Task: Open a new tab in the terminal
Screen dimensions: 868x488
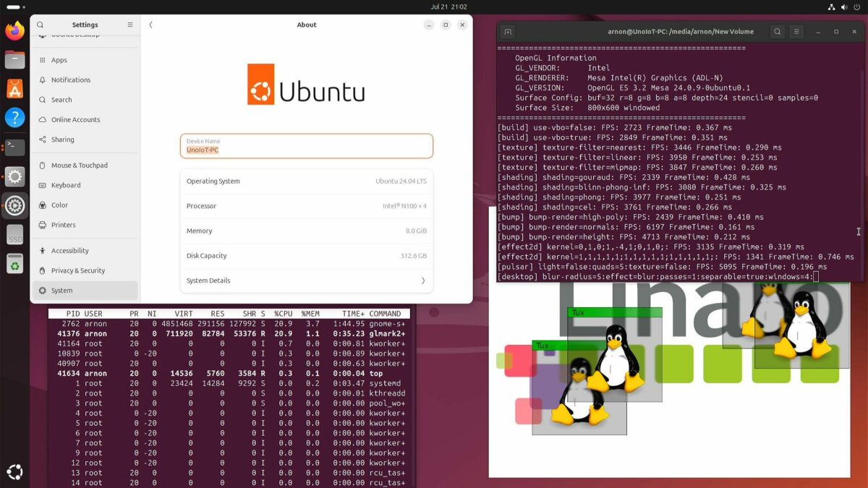Action: click(x=508, y=32)
